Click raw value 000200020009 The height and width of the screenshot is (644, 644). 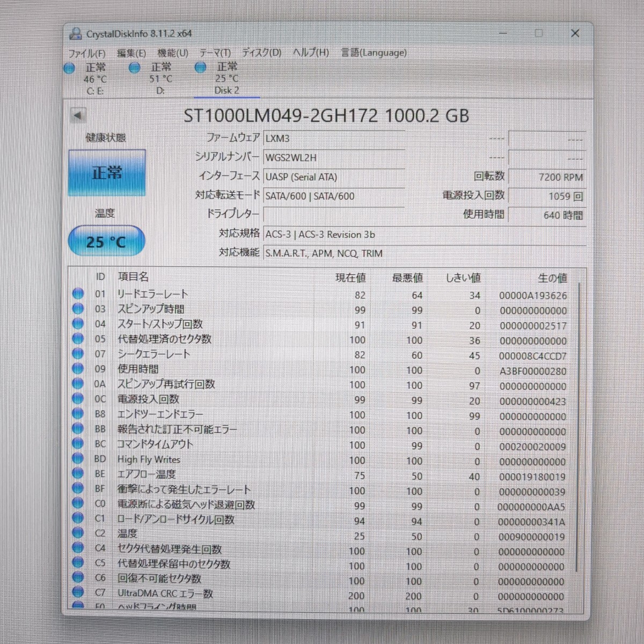tap(533, 446)
